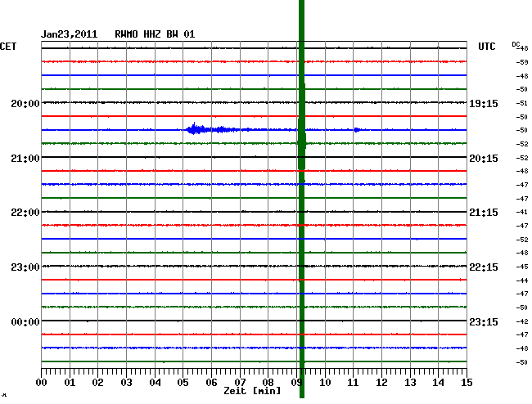The height and width of the screenshot is (404, 532).
Task: Click minute tick label 07
Action: tap(240, 383)
